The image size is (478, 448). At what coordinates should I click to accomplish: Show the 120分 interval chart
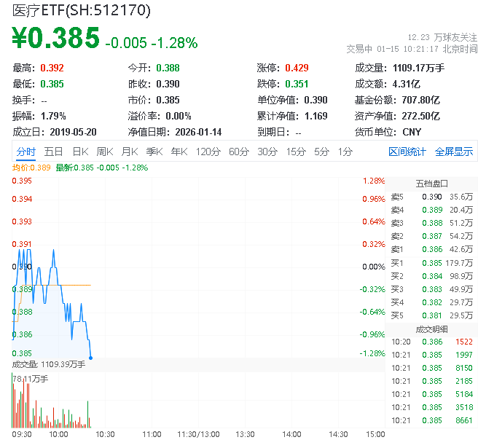click(x=208, y=152)
